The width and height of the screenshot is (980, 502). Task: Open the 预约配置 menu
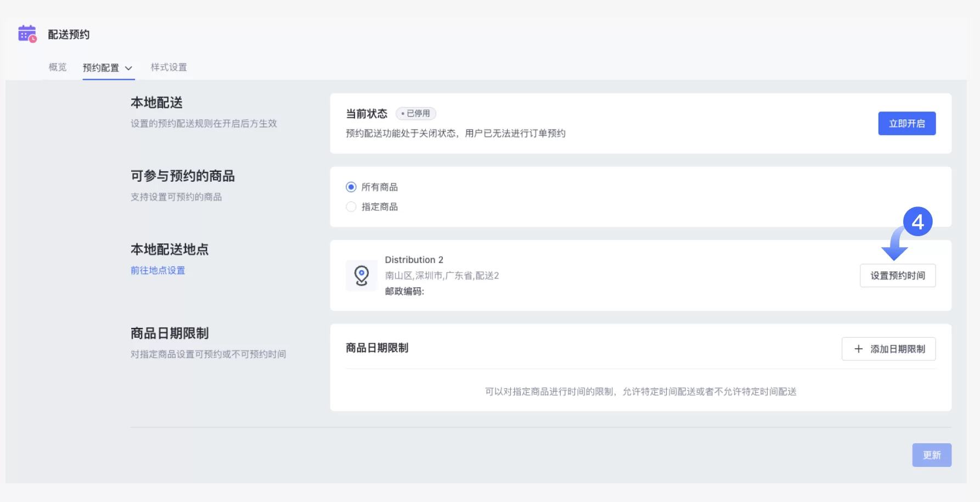click(x=101, y=68)
